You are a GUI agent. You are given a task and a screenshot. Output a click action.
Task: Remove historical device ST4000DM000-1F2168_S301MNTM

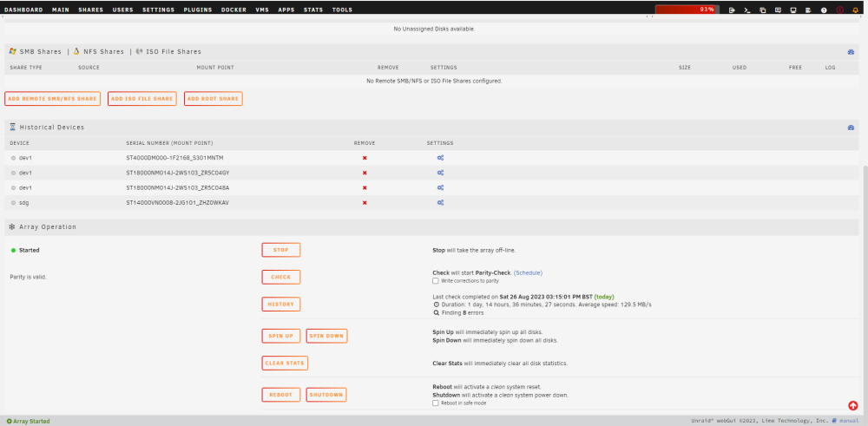click(x=365, y=158)
